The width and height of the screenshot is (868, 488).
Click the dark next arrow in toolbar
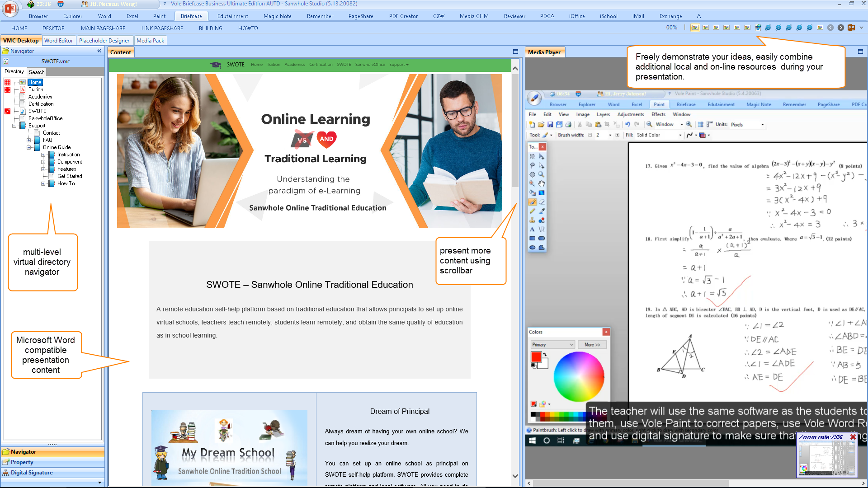841,28
